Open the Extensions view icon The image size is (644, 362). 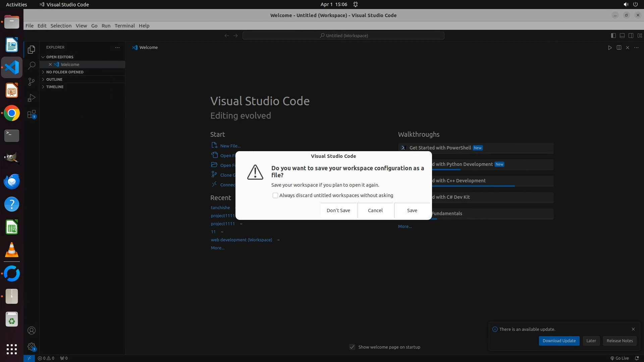tap(32, 114)
